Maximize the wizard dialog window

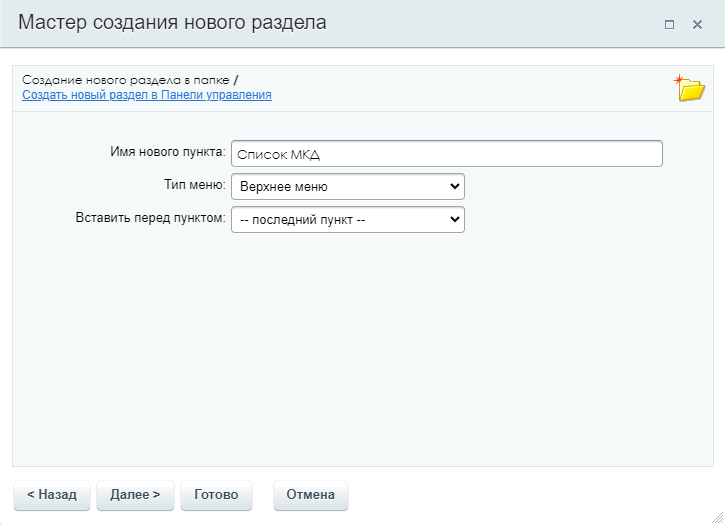[x=669, y=25]
